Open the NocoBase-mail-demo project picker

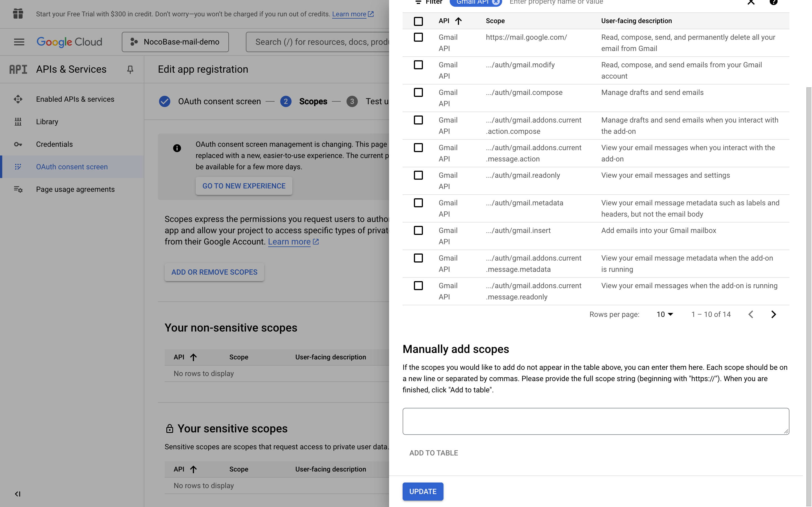click(175, 42)
